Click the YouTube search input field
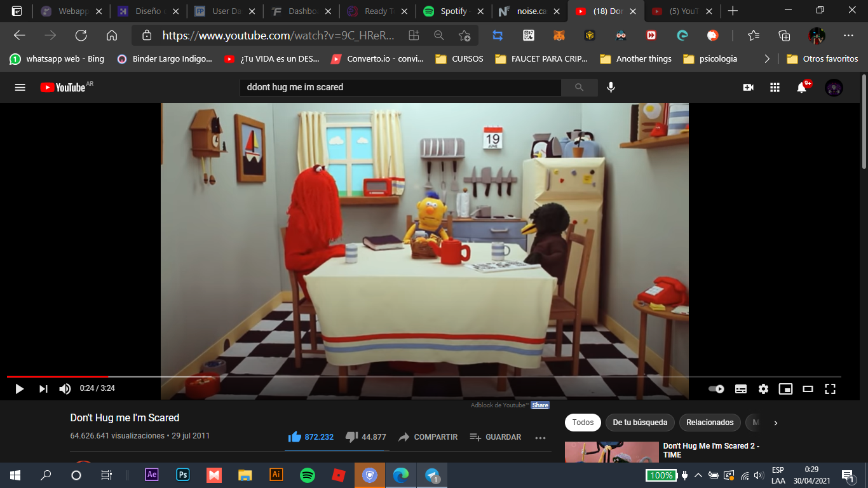868x488 pixels. point(400,88)
